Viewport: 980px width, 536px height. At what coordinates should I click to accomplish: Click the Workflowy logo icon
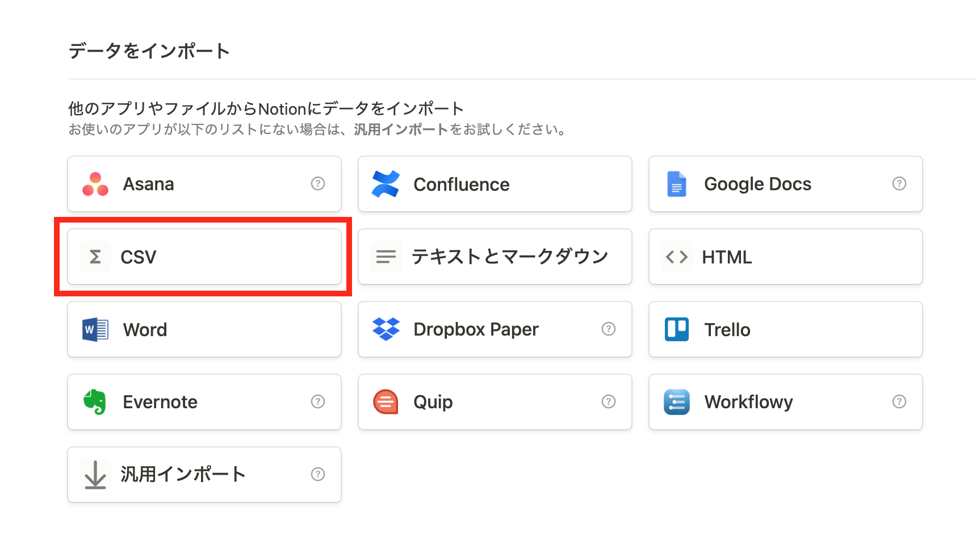tap(677, 402)
